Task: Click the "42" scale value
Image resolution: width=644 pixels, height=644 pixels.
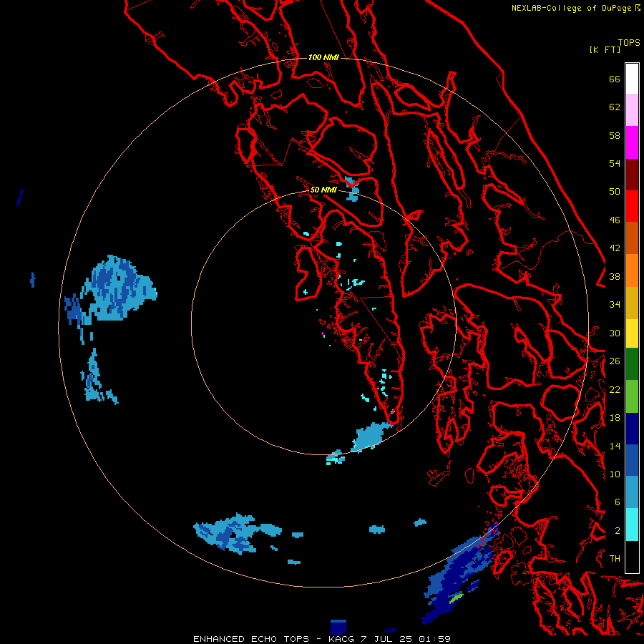Action: pos(615,248)
